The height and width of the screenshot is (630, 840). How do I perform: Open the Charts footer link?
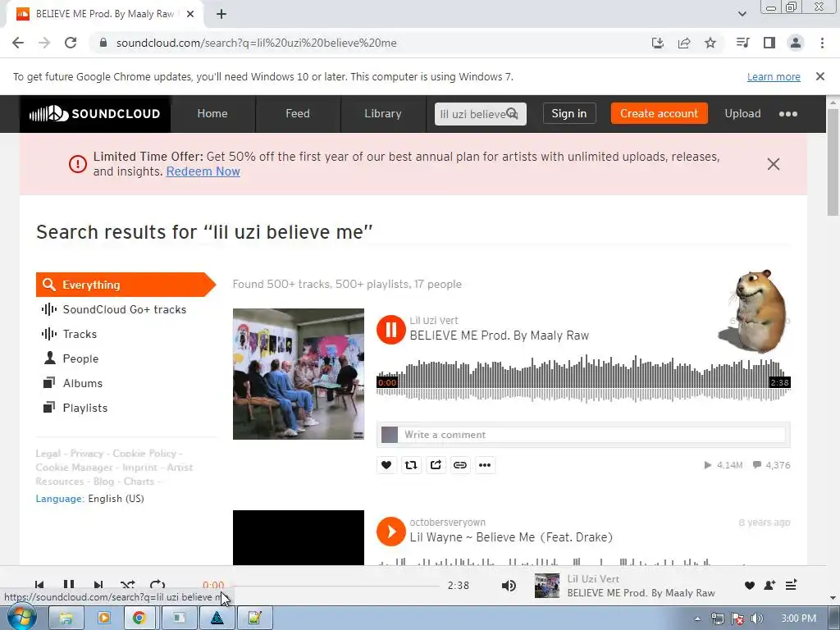[x=139, y=481]
